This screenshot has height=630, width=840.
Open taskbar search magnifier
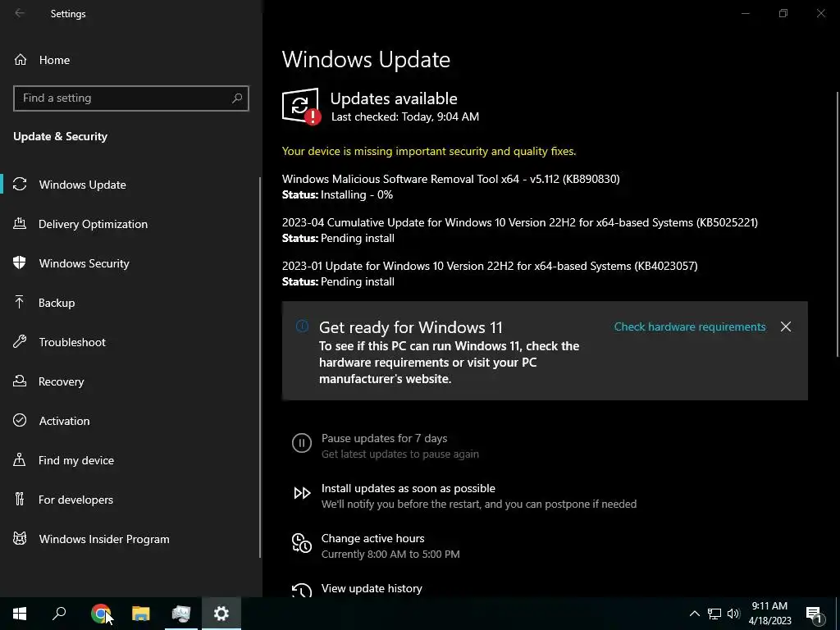[x=59, y=614]
